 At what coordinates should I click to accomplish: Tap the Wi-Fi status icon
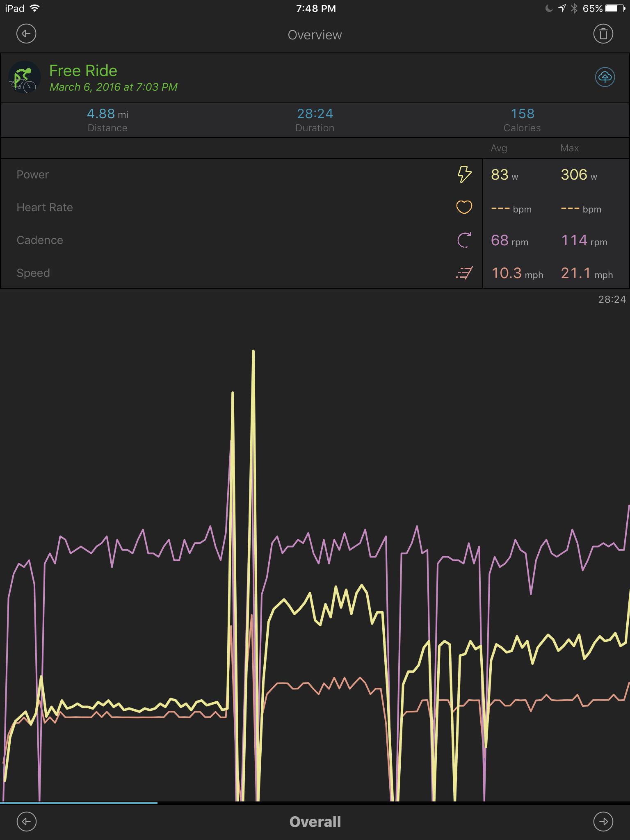pos(35,8)
